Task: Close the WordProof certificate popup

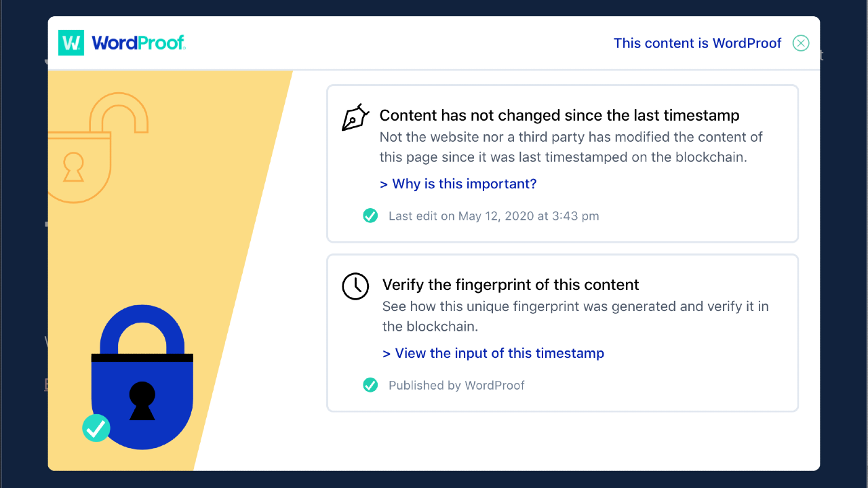Action: [801, 43]
